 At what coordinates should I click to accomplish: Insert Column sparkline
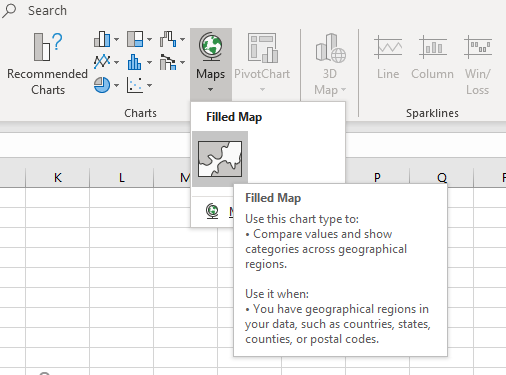click(432, 57)
